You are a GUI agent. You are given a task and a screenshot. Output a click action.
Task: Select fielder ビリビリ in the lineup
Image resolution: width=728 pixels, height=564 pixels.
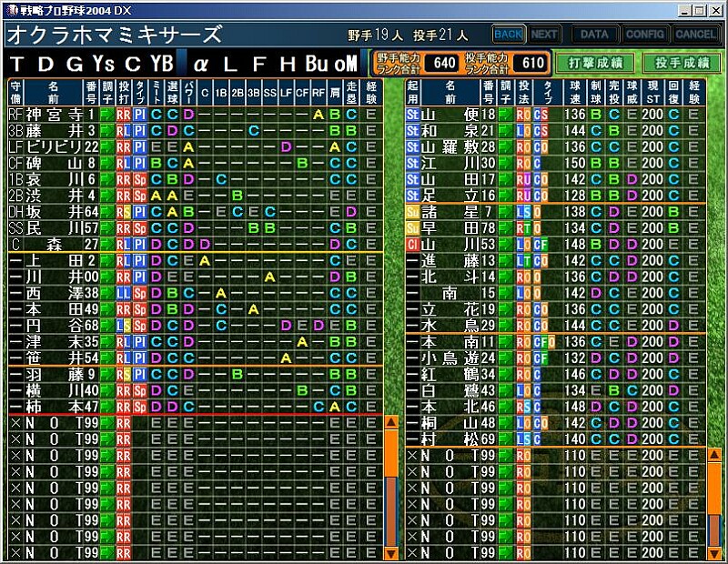196,147
